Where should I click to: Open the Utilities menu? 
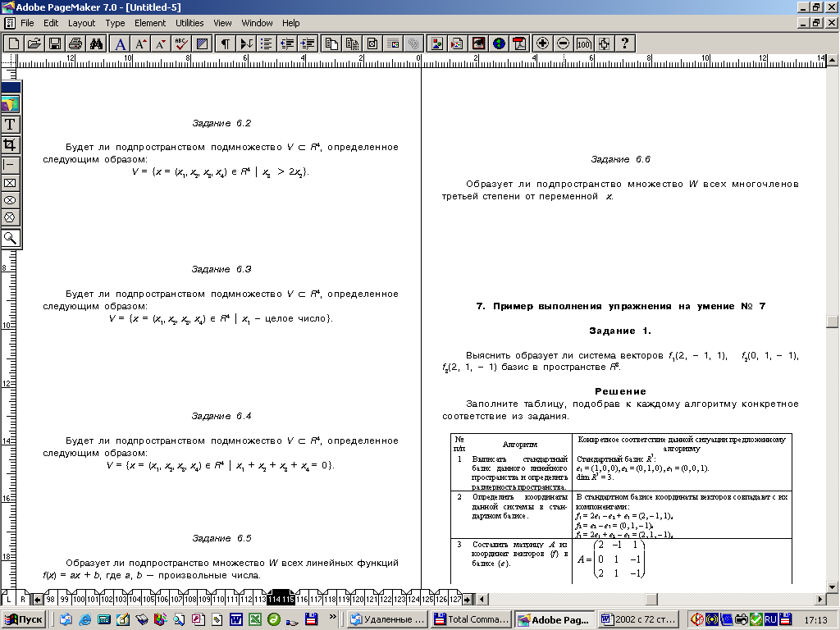coord(189,23)
